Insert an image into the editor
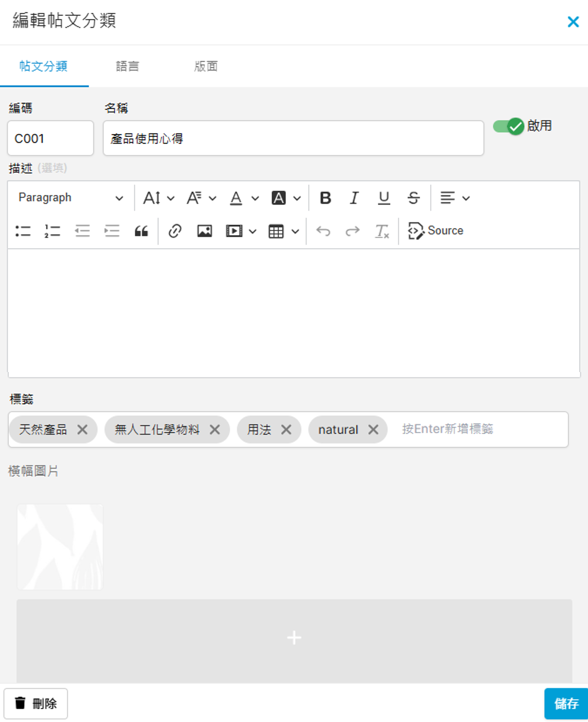588x722 pixels. [x=204, y=231]
